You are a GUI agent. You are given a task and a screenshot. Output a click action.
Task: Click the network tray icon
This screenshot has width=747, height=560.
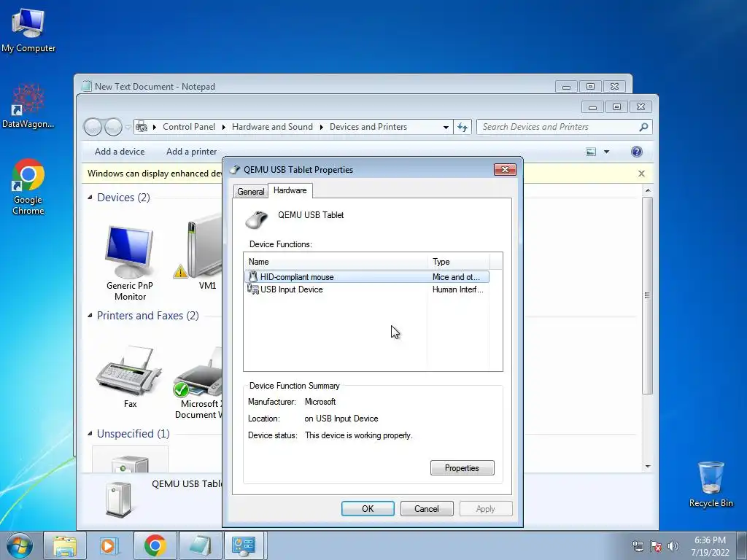point(638,546)
